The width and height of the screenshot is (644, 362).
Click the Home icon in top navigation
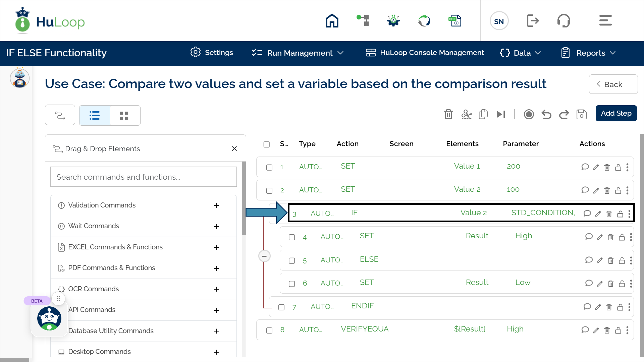pos(332,21)
